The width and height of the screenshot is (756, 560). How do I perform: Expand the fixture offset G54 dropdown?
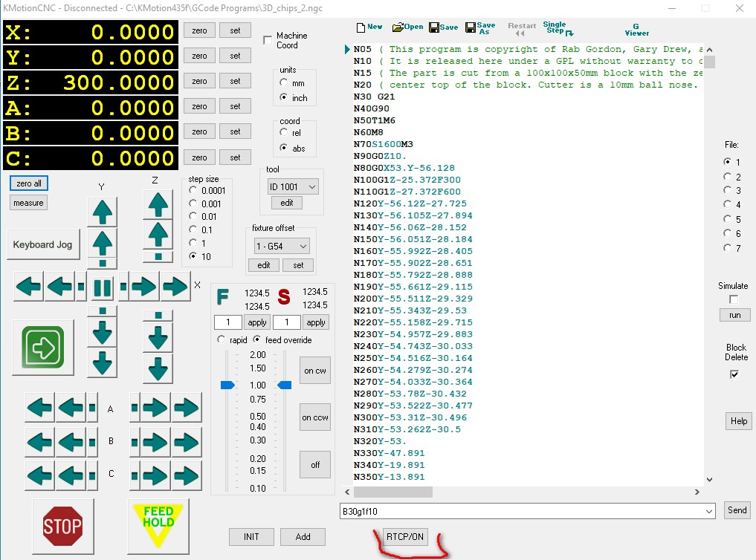pyautogui.click(x=281, y=246)
